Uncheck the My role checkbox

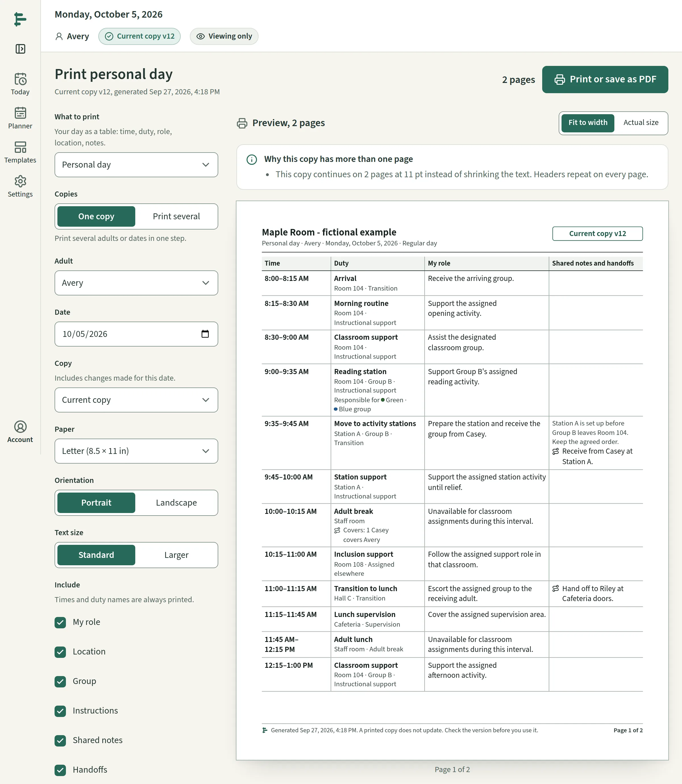(x=60, y=622)
